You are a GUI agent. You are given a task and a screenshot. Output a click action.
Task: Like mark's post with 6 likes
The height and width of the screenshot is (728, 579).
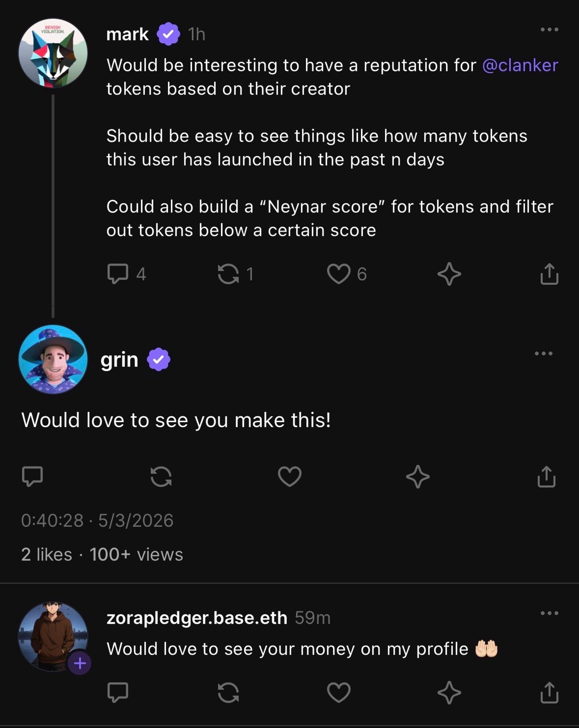click(339, 274)
